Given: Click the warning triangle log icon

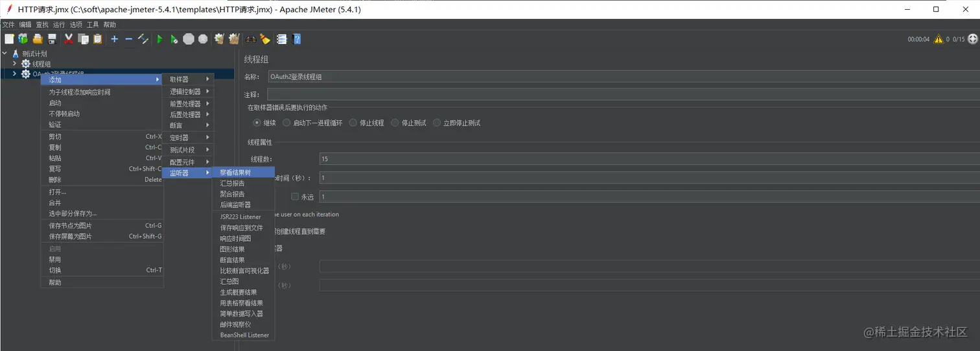Looking at the screenshot, I should pyautogui.click(x=938, y=39).
